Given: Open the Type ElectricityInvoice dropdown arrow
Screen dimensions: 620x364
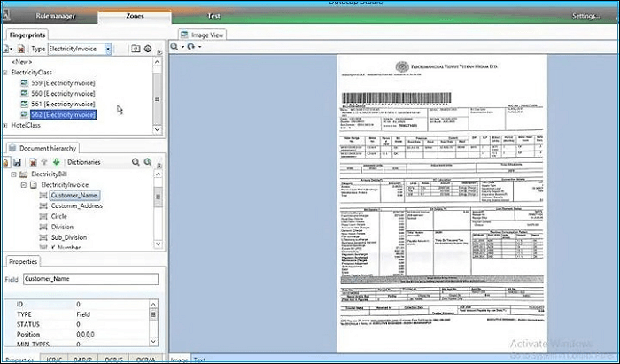Looking at the screenshot, I should point(108,49).
